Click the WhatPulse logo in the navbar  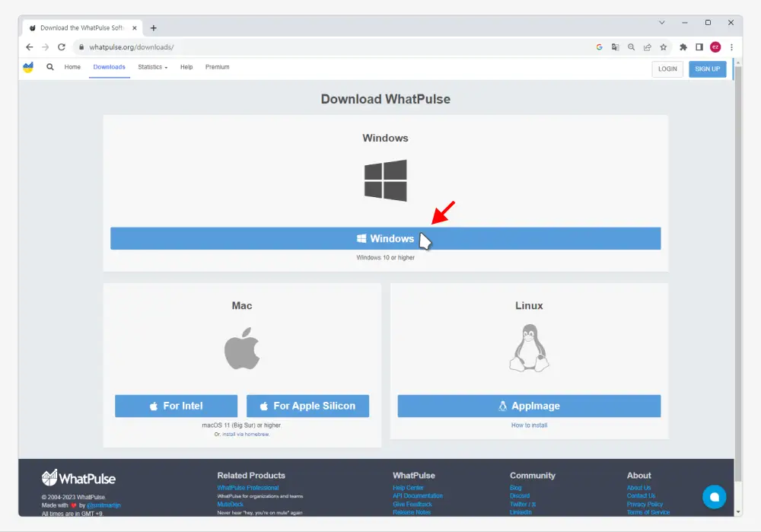coord(28,68)
